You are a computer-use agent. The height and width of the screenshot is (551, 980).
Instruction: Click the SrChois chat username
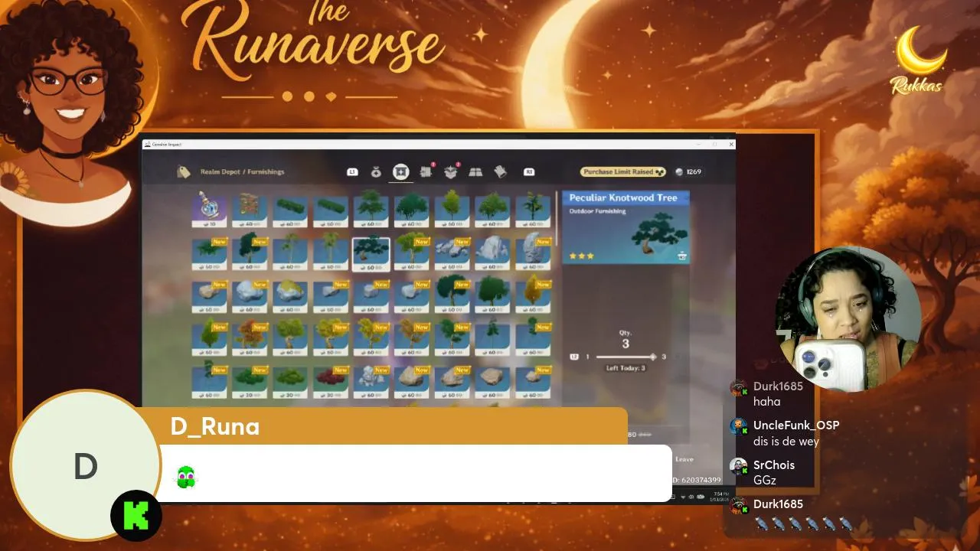coord(774,465)
